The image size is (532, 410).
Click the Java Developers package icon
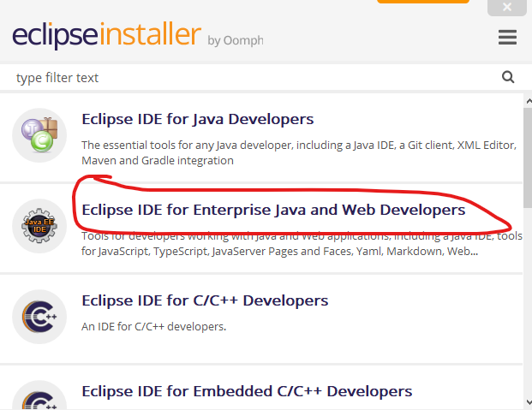pyautogui.click(x=39, y=136)
